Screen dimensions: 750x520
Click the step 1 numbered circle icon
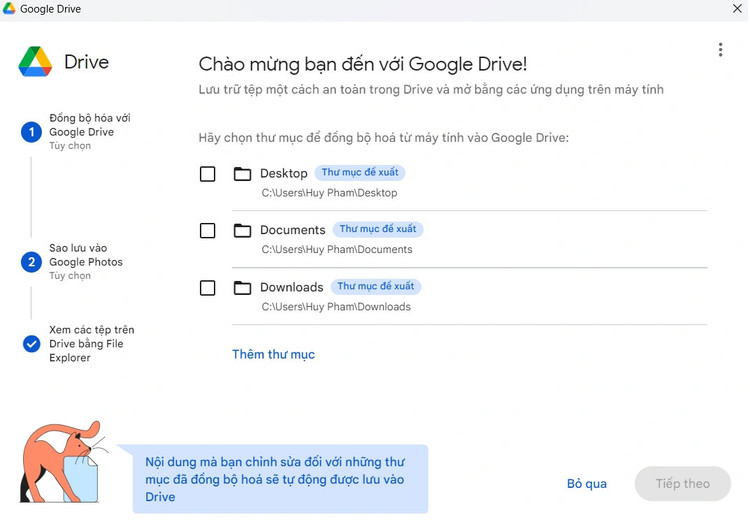pyautogui.click(x=31, y=132)
